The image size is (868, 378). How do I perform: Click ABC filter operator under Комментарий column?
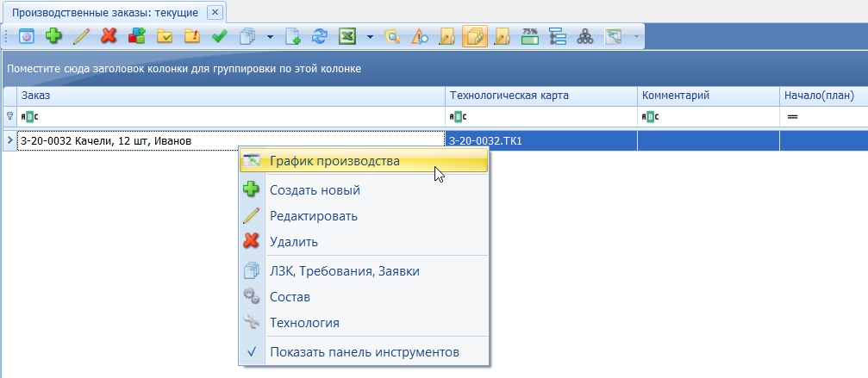coord(650,117)
